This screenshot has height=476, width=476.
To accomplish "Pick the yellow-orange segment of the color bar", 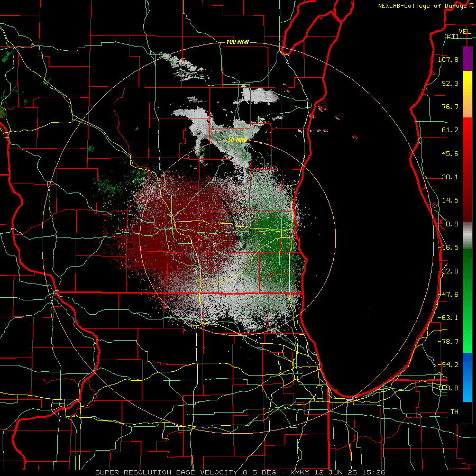I will coord(467,94).
